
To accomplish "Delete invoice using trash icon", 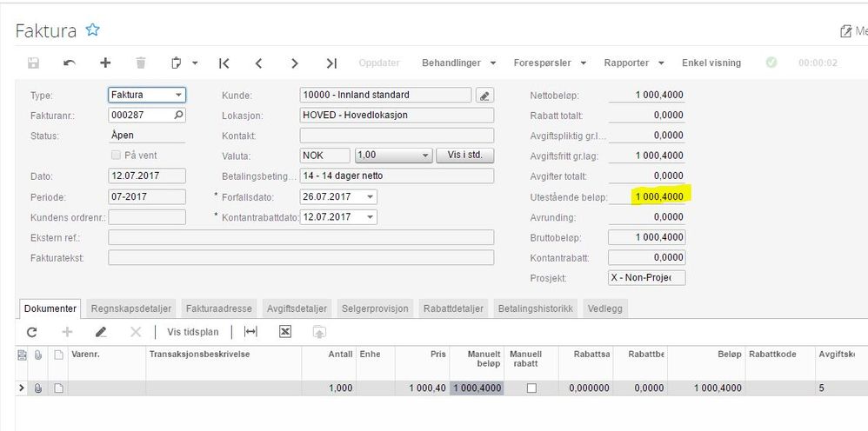I will click(141, 63).
